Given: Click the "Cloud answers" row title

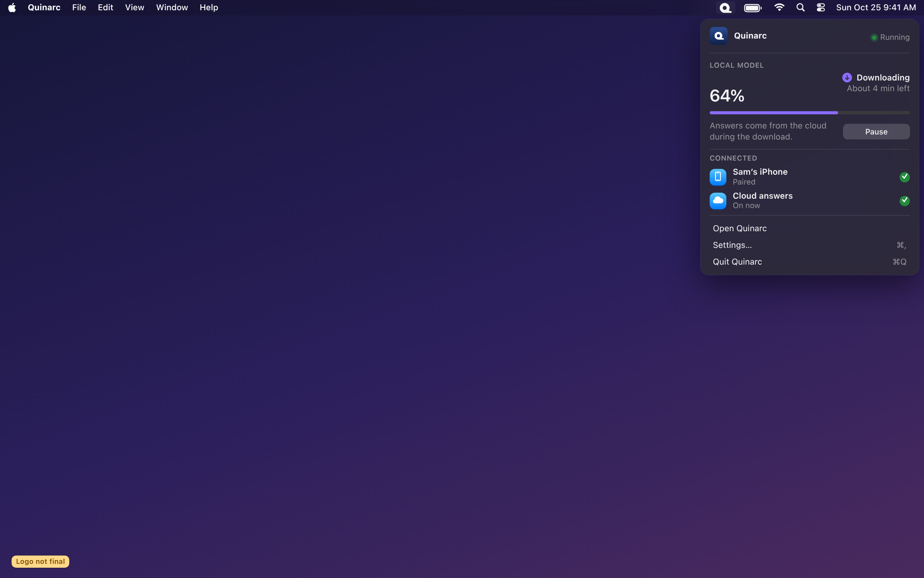Looking at the screenshot, I should point(762,196).
